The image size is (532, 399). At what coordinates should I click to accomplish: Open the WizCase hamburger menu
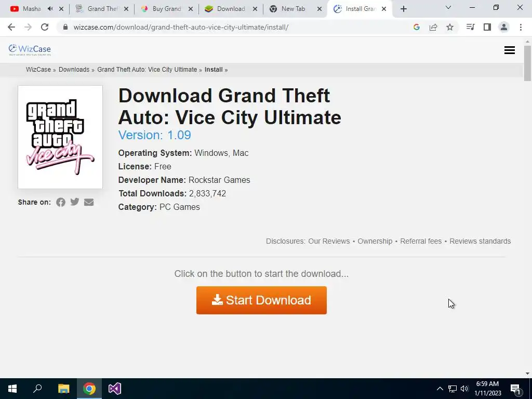tap(509, 50)
